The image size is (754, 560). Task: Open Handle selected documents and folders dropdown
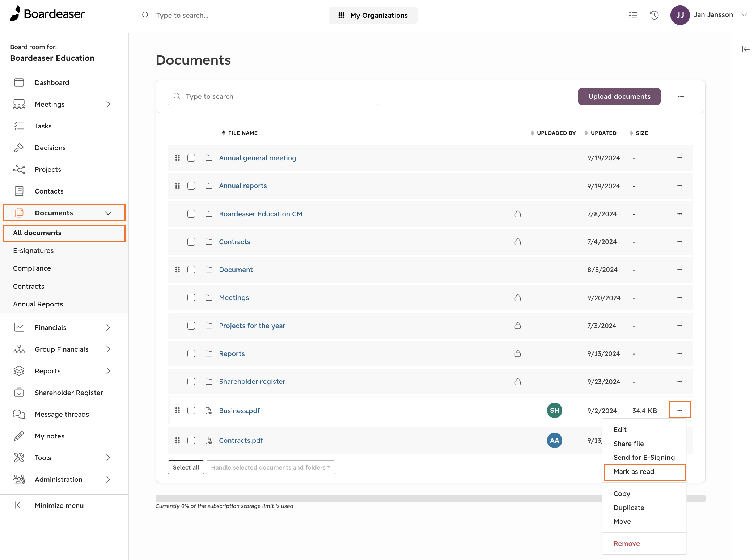coord(270,467)
